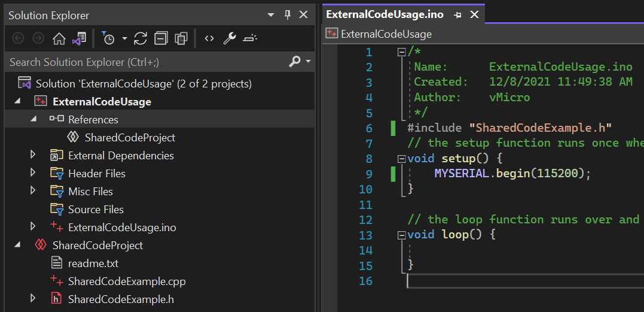Screen dimensions: 644x312
Task: Collapse the SharedCodeProject node
Action: [x=17, y=246]
